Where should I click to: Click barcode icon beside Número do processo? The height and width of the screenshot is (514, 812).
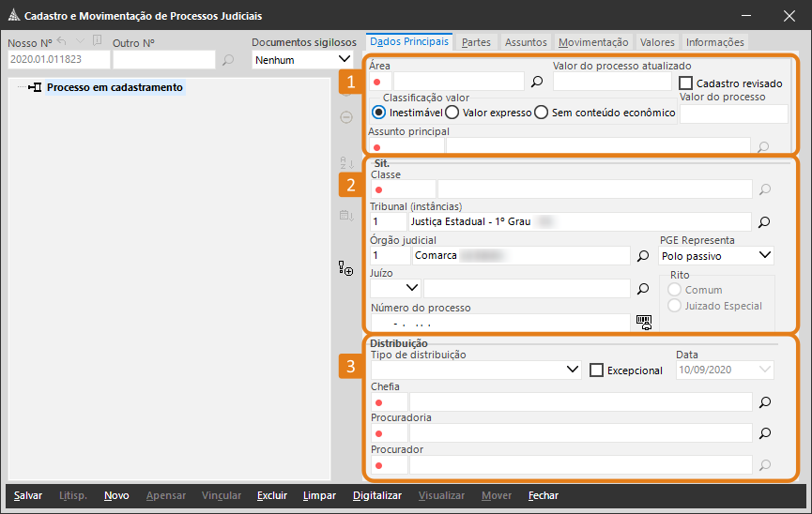point(643,322)
